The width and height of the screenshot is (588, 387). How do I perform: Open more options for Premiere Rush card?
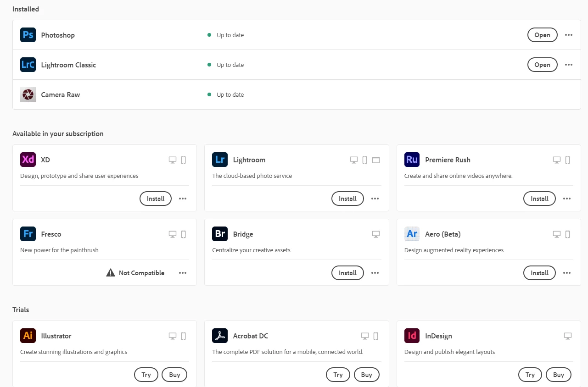567,199
